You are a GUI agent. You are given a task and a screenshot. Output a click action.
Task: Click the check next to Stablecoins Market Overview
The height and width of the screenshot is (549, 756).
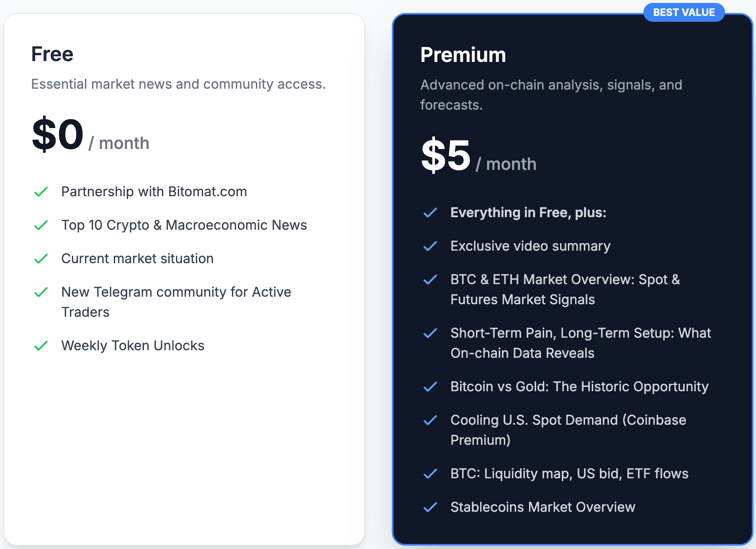[430, 507]
